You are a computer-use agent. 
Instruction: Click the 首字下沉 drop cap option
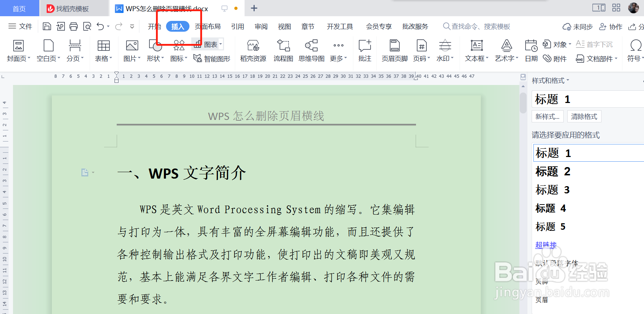coord(594,44)
